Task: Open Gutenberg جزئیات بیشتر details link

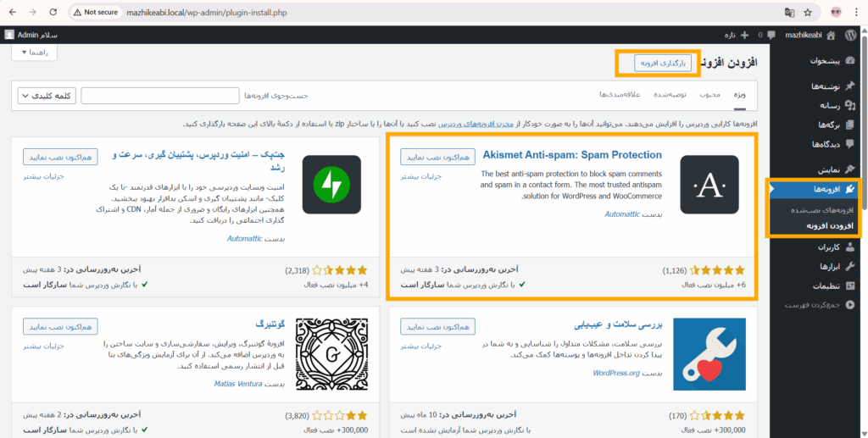Action: [44, 347]
